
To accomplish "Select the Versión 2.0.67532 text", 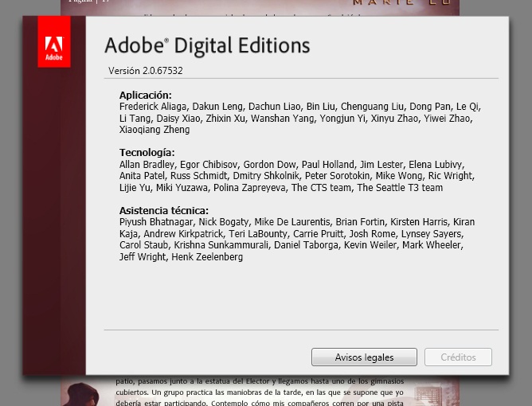I will click(x=146, y=71).
